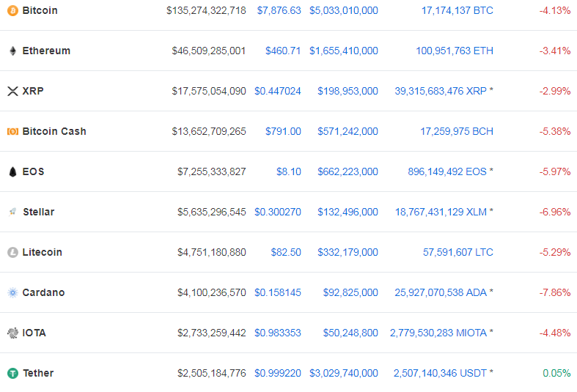Viewport: 577px width, 392px height.
Task: Click Stellar volume $132,496,000
Action: coord(348,212)
